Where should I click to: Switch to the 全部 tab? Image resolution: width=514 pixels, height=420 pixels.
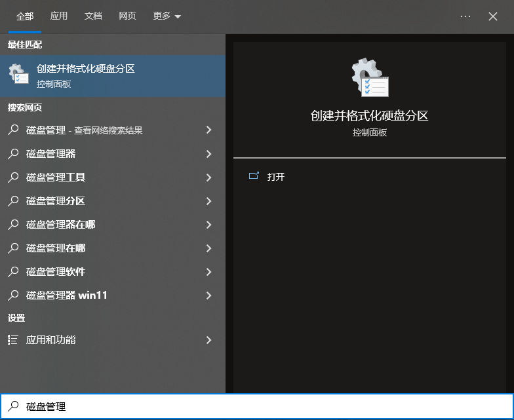click(25, 16)
